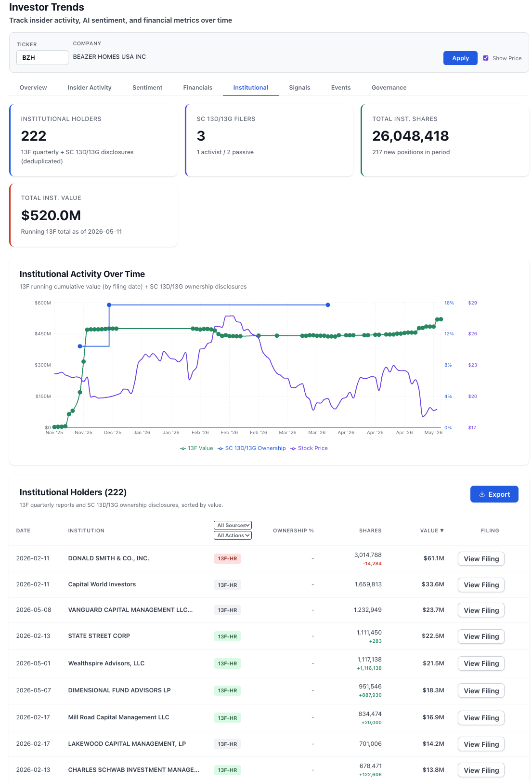Click the OWNERSHIP % column header
Screen dimensions: 532x781
point(293,530)
